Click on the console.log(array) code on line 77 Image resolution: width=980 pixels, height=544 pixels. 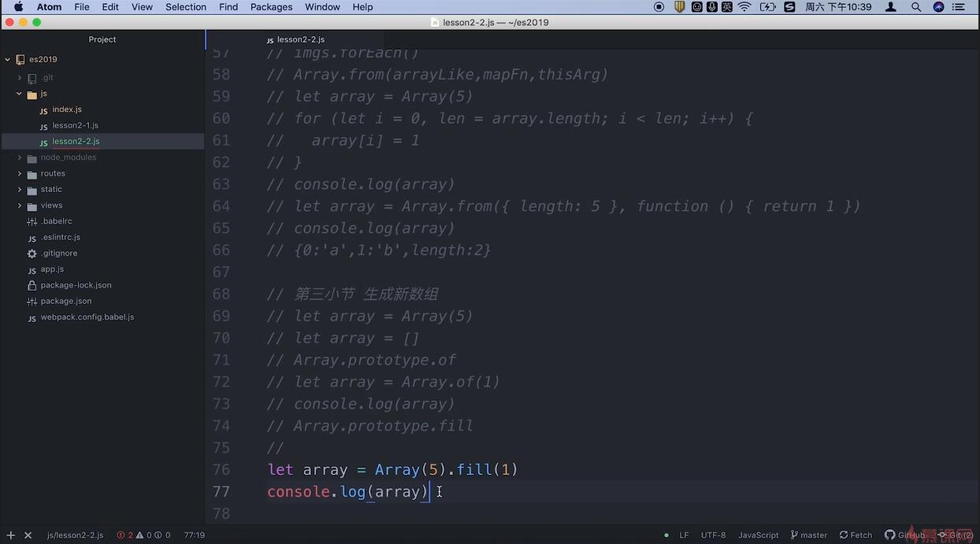coord(347,492)
